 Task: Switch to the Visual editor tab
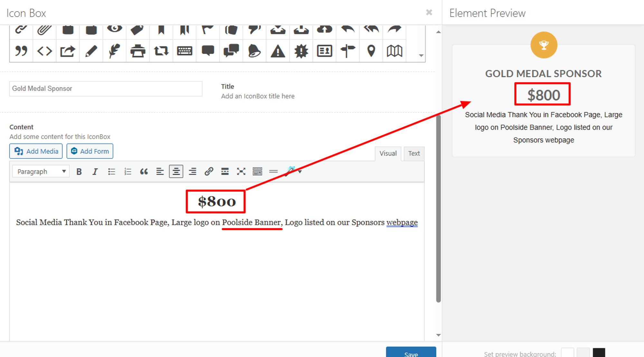pos(388,153)
